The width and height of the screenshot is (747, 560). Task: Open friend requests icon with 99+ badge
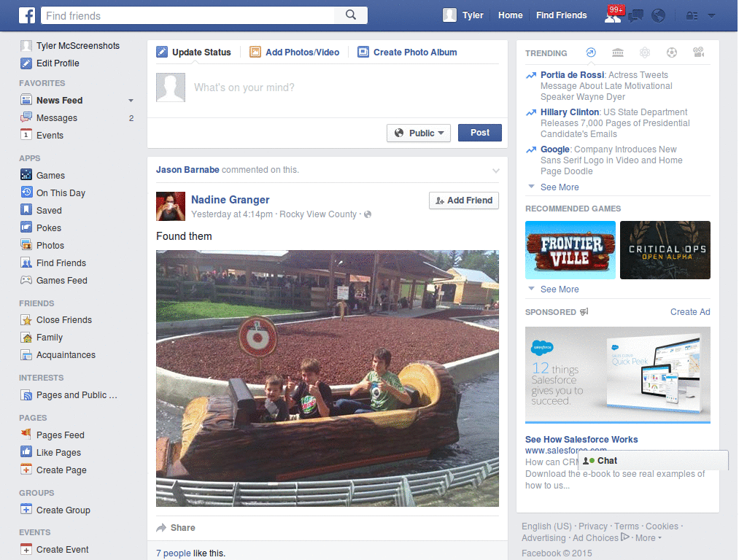[x=614, y=15]
